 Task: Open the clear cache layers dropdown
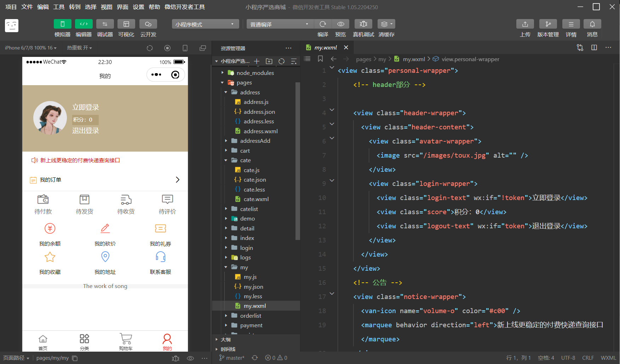click(386, 24)
